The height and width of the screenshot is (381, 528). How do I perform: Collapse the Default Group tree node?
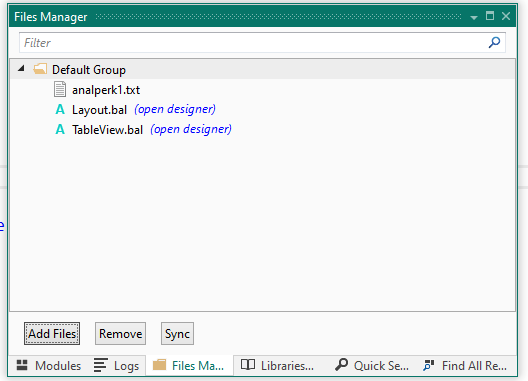point(21,68)
